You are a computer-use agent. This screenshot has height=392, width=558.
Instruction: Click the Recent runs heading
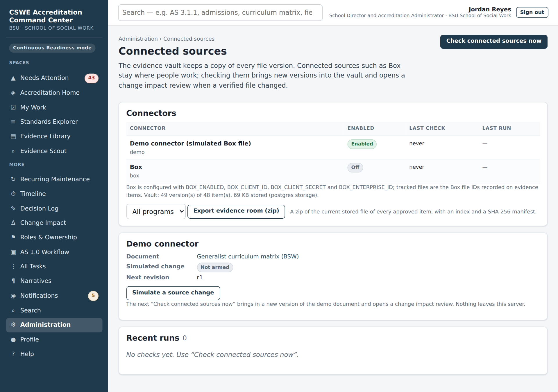coord(153,338)
